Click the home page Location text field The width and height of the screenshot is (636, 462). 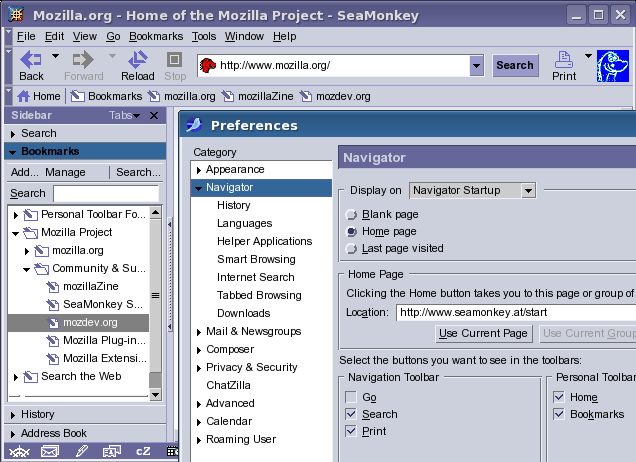click(516, 313)
